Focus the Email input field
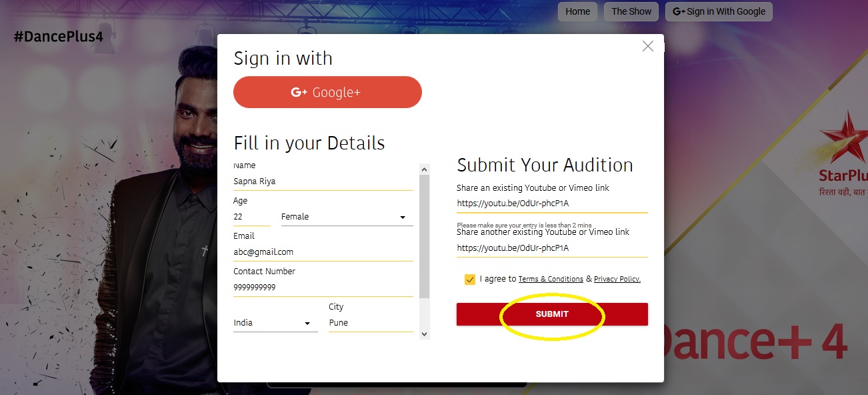 click(x=323, y=252)
